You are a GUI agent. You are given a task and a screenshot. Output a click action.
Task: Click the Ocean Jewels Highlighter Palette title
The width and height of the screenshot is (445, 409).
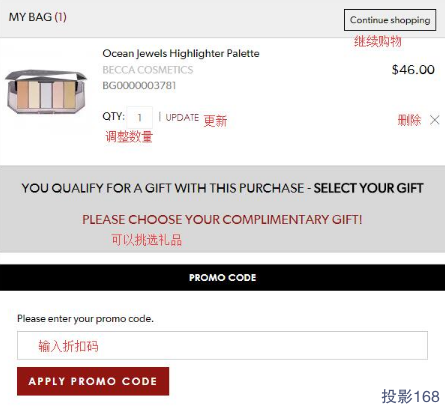coord(181,53)
